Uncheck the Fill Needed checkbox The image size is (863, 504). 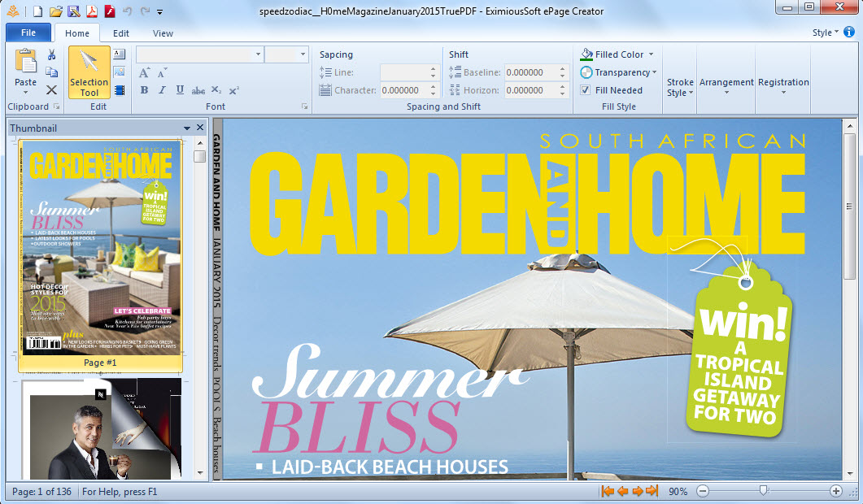[x=586, y=89]
